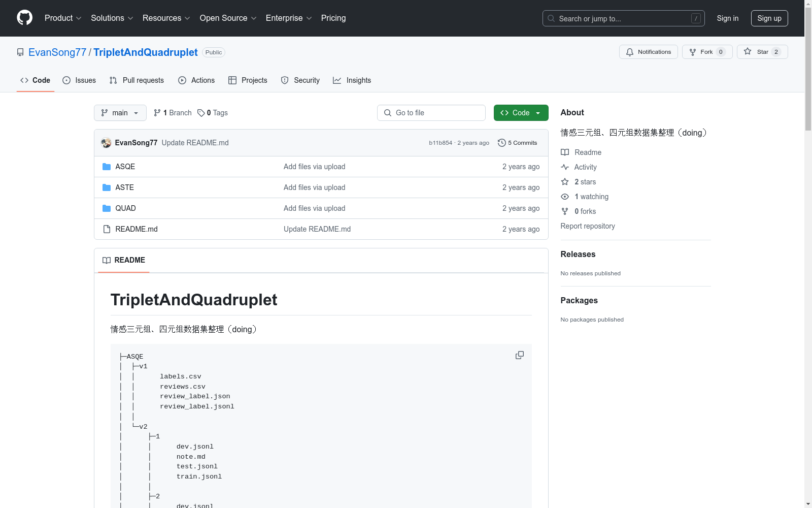812x508 pixels.
Task: Select the Code repository tab
Action: 36,80
